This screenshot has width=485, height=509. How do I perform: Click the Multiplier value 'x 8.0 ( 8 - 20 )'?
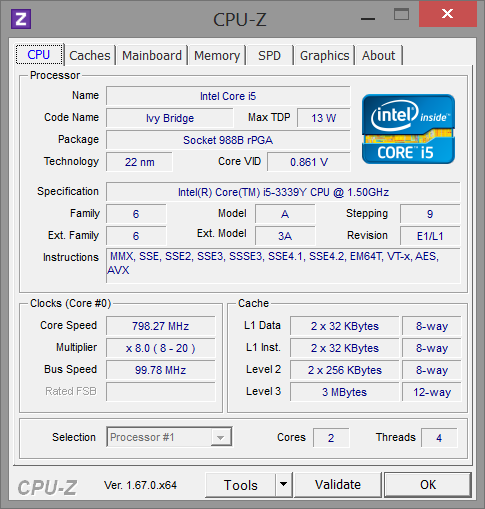pos(161,348)
